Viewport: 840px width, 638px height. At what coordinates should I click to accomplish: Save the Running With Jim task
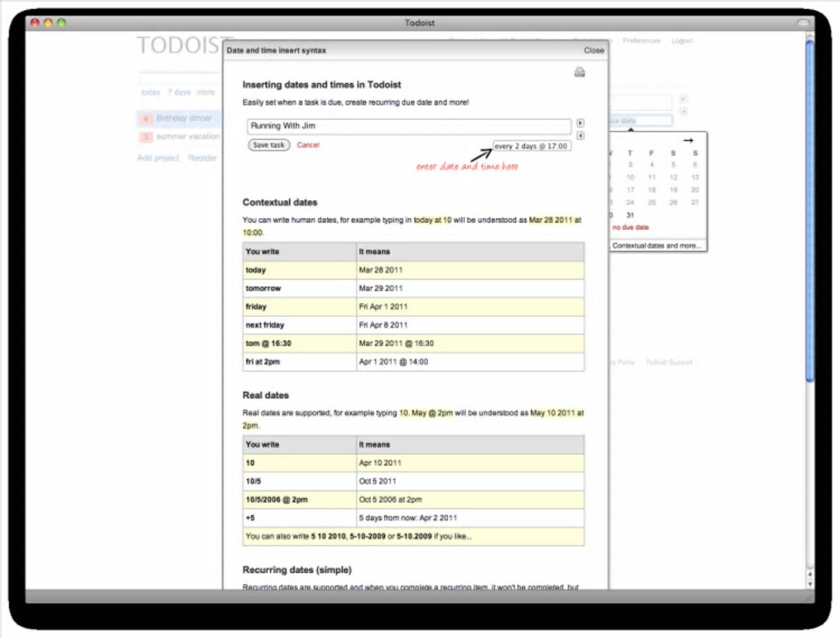(269, 145)
